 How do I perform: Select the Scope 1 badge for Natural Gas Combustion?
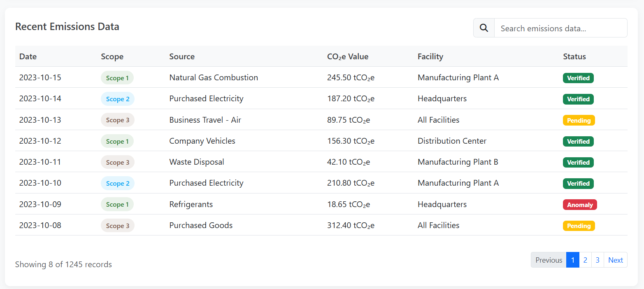pyautogui.click(x=117, y=78)
